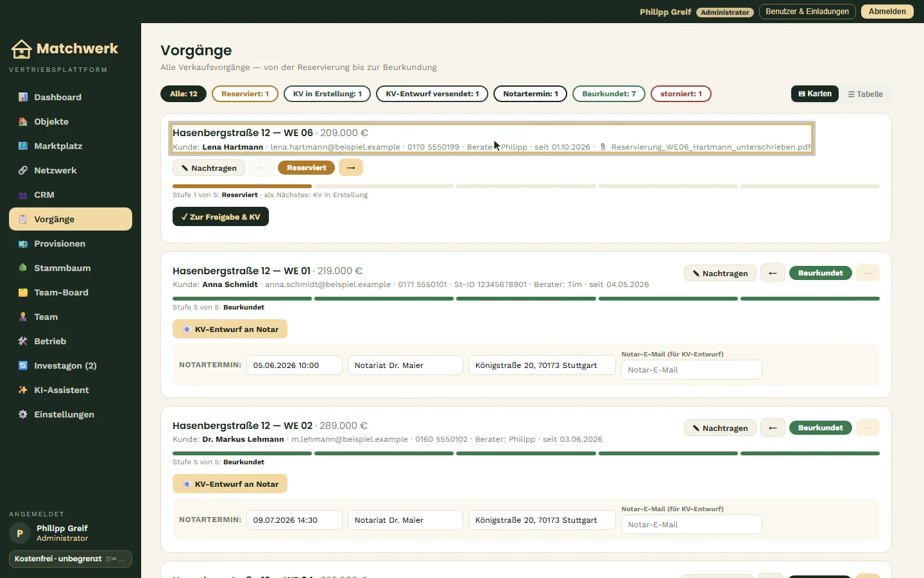Switch to Karten view
Viewport: 924px width, 578px height.
point(815,94)
